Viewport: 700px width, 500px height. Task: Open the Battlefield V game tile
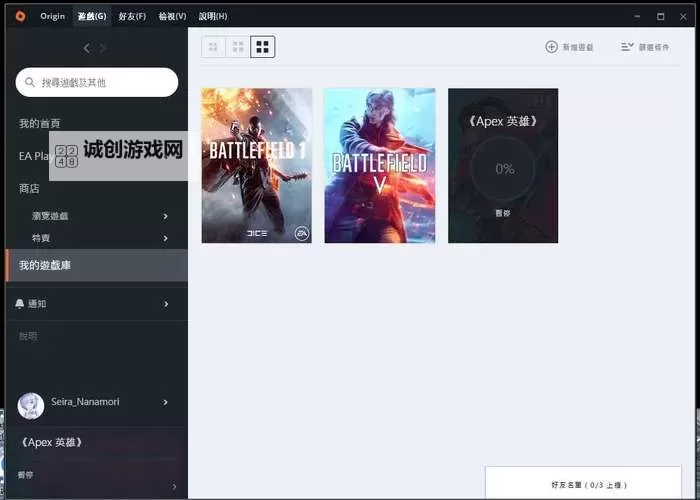pos(380,166)
